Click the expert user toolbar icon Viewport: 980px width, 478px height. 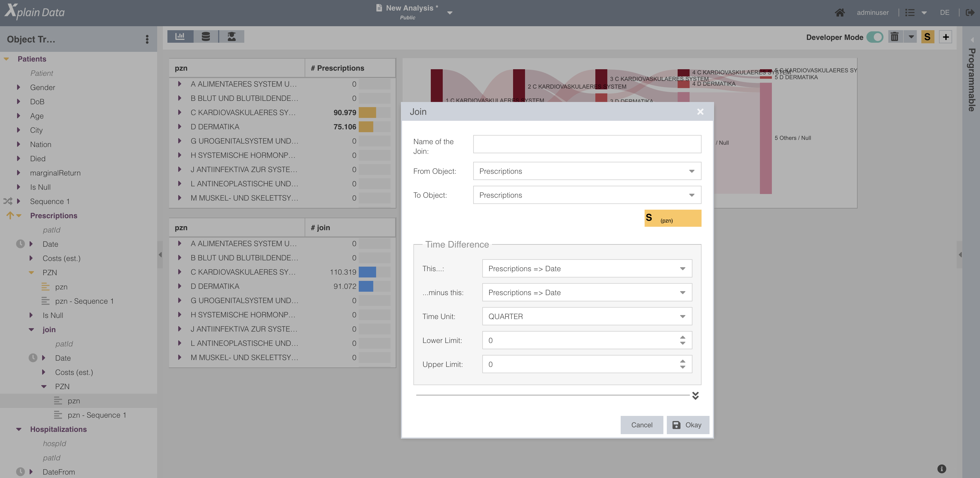pyautogui.click(x=231, y=36)
